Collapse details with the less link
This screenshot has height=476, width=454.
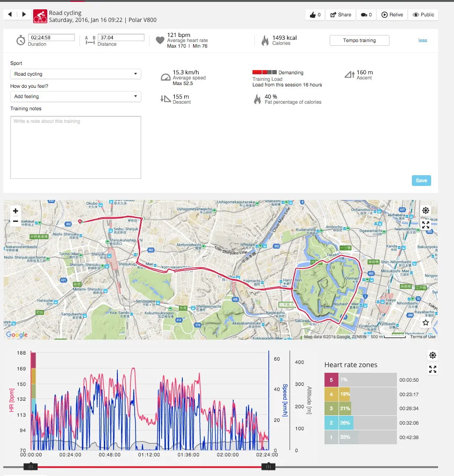click(x=422, y=41)
